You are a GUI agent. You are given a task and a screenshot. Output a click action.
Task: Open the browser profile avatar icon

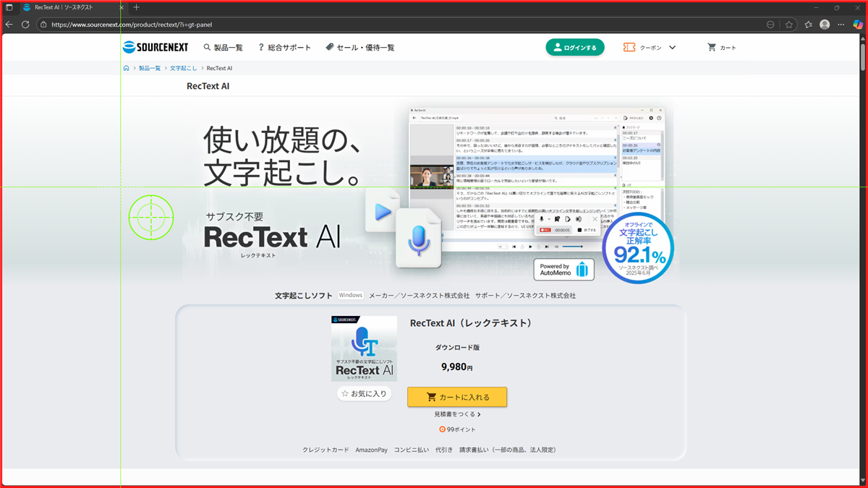coord(825,25)
